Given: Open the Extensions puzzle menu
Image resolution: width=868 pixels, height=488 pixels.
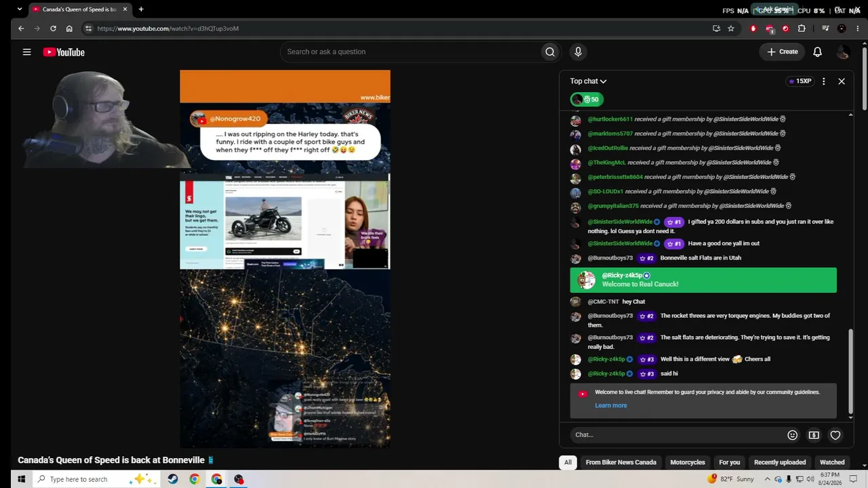Looking at the screenshot, I should click(802, 28).
